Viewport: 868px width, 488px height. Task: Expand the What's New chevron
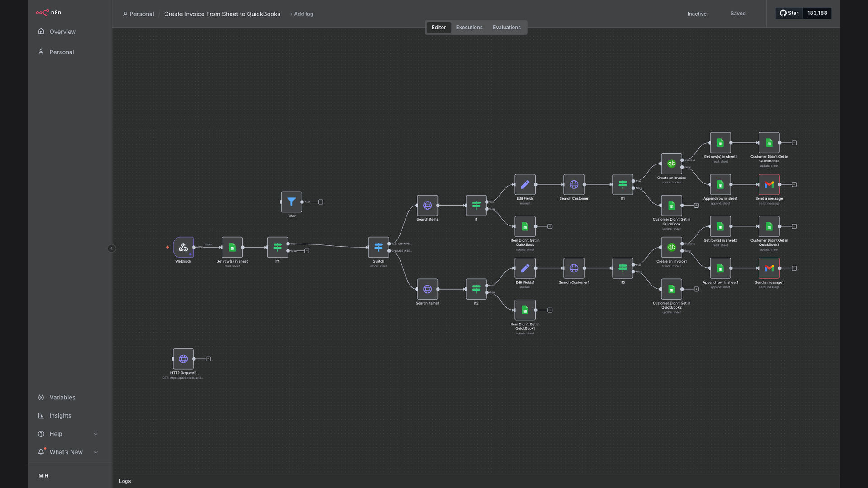[x=95, y=452]
